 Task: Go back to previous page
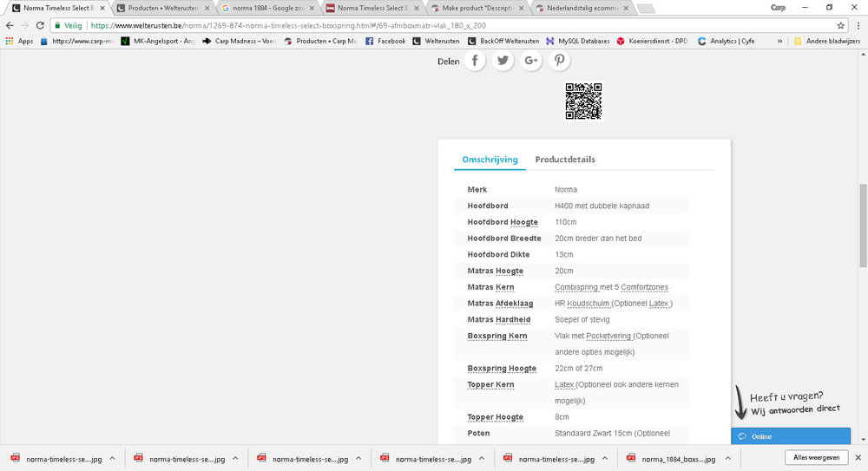(10, 25)
